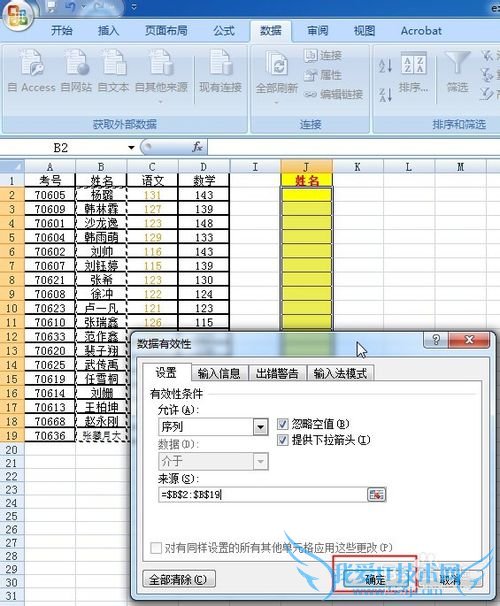Confirm with 确定 button
The height and width of the screenshot is (606, 500).
tap(375, 579)
